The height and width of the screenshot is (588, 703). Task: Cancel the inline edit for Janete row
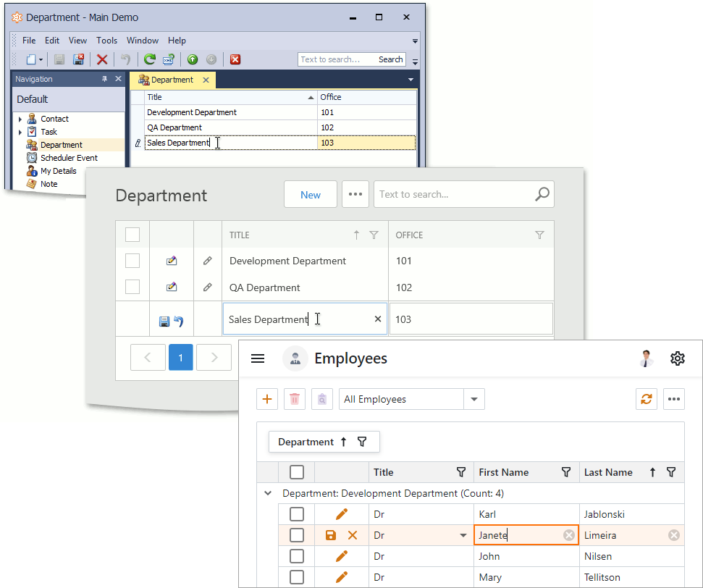coord(353,535)
